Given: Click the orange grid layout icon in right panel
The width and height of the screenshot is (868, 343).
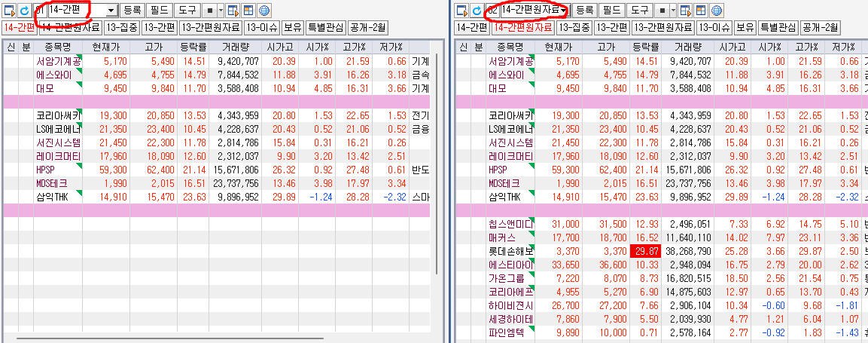Looking at the screenshot, I should point(701,10).
